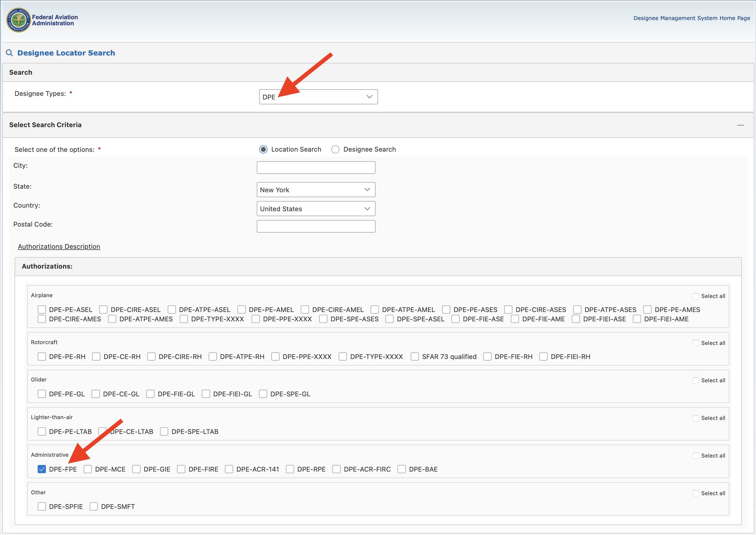The width and height of the screenshot is (756, 535).
Task: Select the Designee Search radio button
Action: [x=335, y=150]
